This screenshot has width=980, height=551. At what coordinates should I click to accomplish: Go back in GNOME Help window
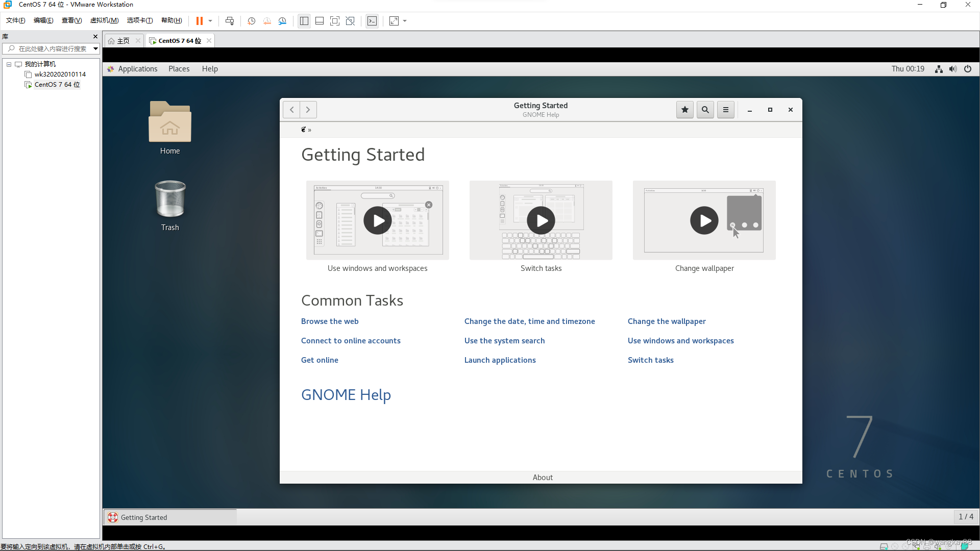[x=291, y=110]
